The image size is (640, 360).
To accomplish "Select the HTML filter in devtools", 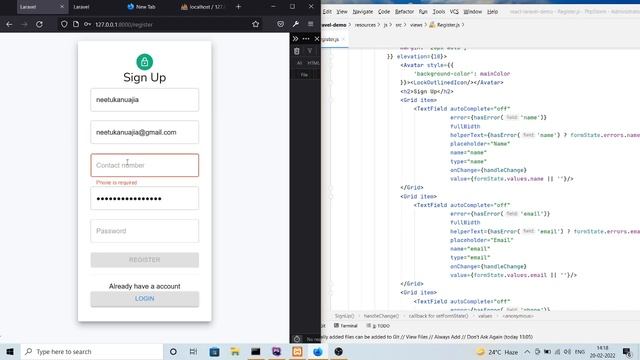I will pyautogui.click(x=313, y=63).
